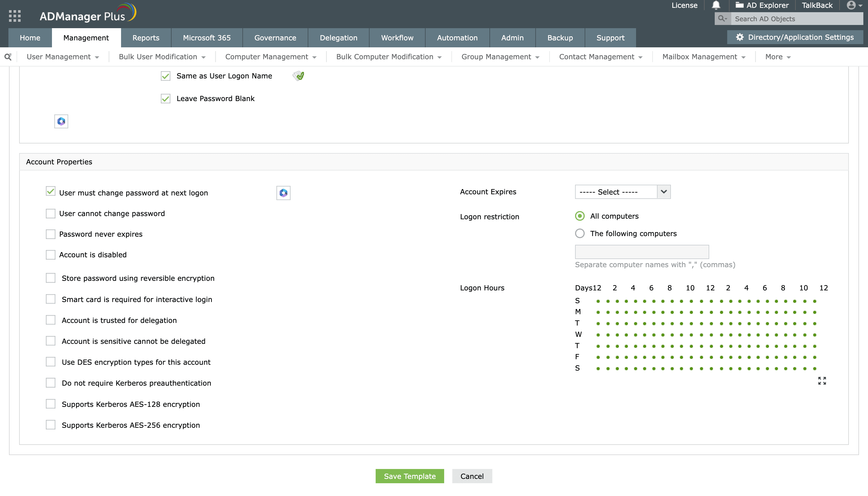Screen dimensions: 868x496
Task: Open AD Explorer folder icon
Action: pyautogui.click(x=739, y=5)
